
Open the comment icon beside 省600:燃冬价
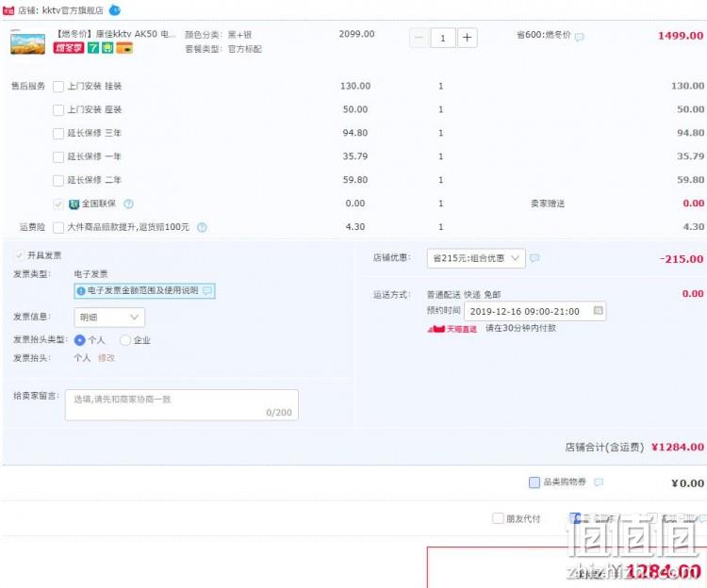click(580, 37)
